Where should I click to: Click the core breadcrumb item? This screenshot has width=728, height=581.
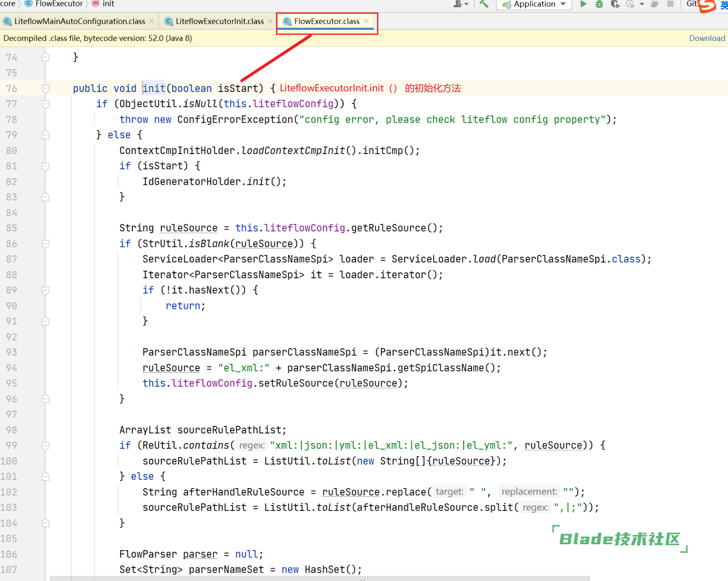(8, 4)
